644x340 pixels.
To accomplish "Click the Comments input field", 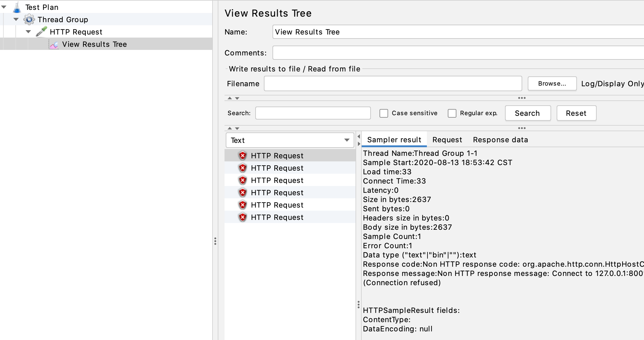I will pos(458,53).
